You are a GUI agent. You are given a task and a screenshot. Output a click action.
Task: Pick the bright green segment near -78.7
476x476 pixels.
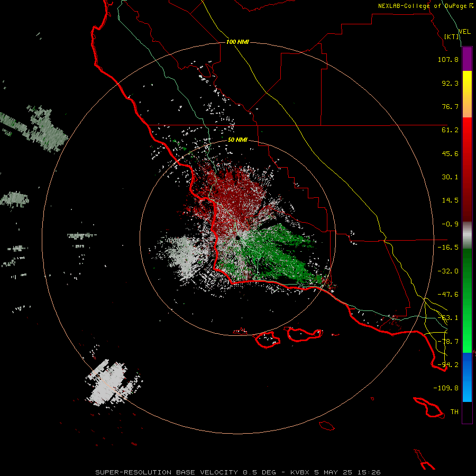tap(467, 342)
